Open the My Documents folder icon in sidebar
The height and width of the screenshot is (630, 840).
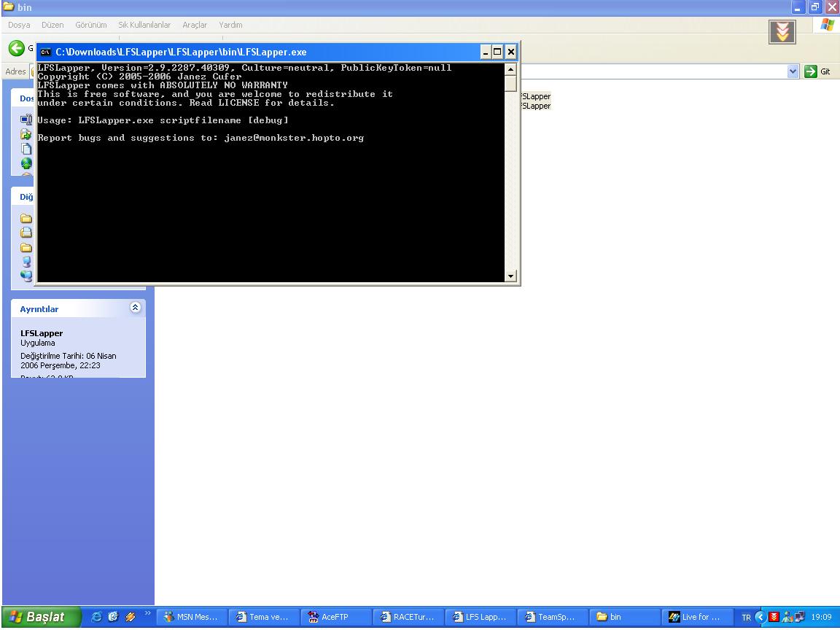coord(26,233)
